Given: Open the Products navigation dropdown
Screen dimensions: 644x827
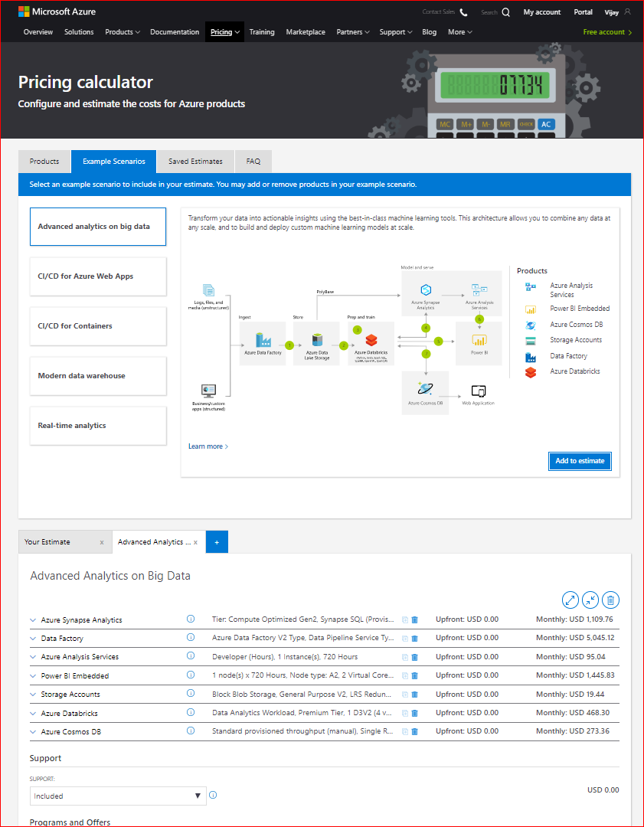Looking at the screenshot, I should click(123, 32).
